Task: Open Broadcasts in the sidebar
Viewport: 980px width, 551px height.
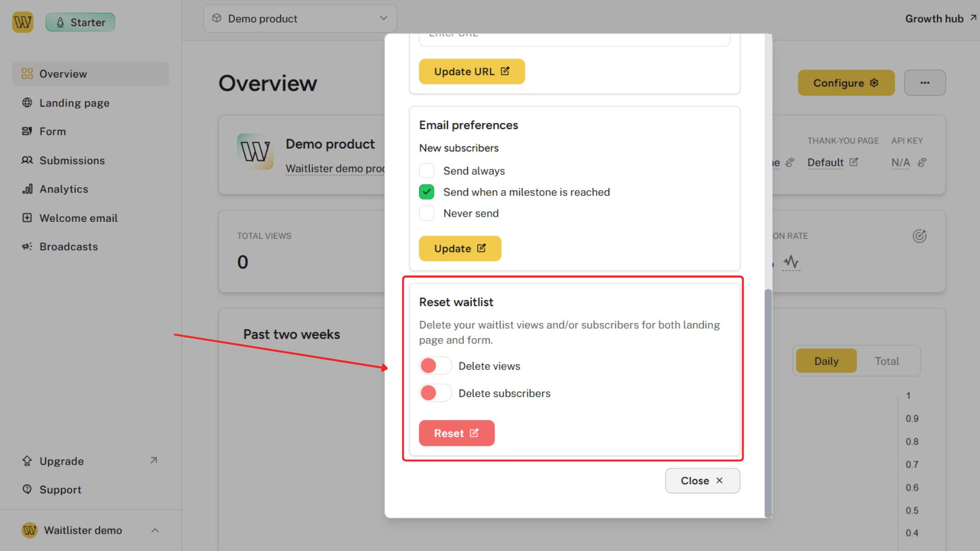Action: (90, 246)
